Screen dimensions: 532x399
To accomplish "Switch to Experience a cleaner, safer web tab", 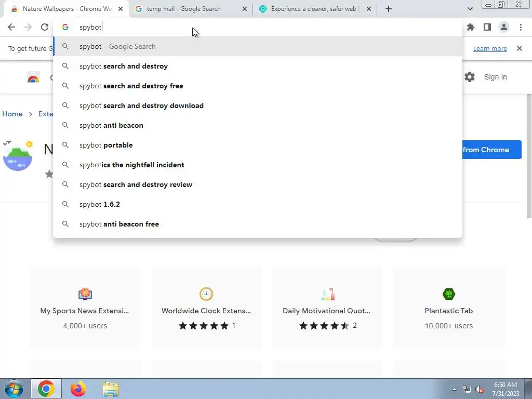I will [315, 9].
